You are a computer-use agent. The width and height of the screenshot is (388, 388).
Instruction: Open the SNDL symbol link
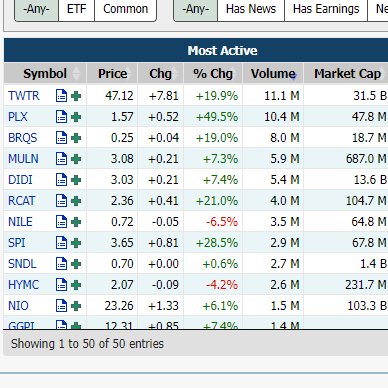tap(22, 264)
